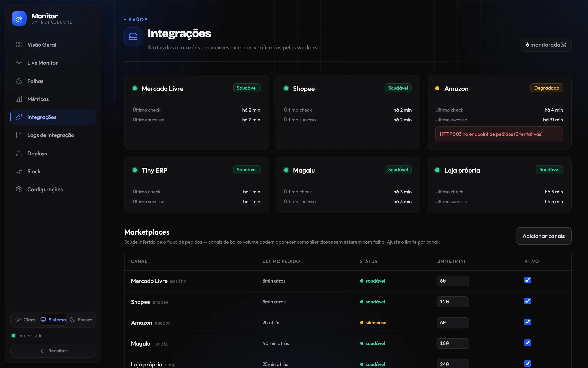Click the Integrações header database icon
This screenshot has width=588, height=368.
133,37
